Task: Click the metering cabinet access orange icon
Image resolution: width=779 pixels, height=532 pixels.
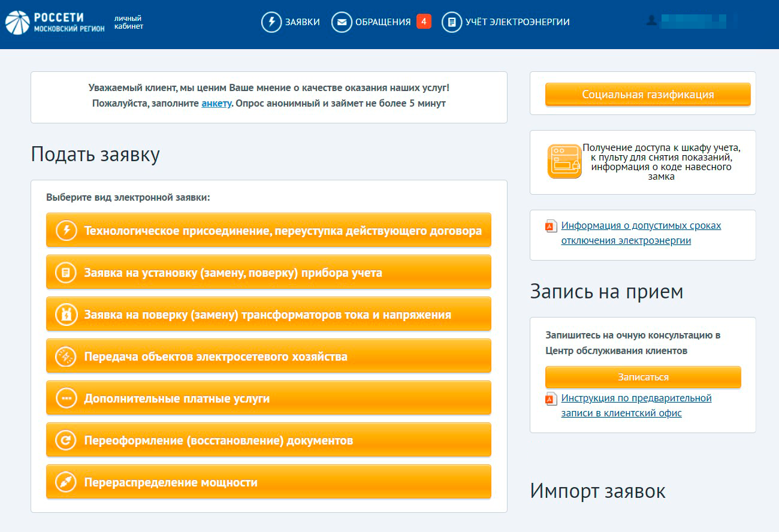Action: 564,161
